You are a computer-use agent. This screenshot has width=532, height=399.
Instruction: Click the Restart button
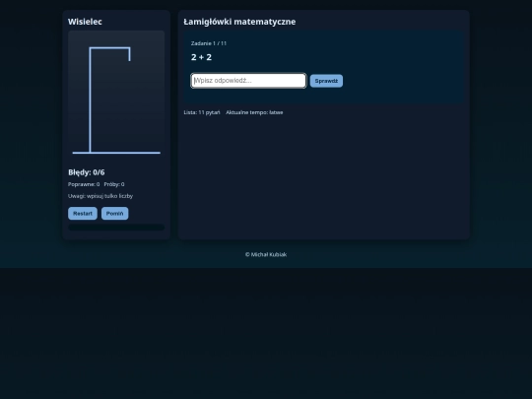[83, 214]
